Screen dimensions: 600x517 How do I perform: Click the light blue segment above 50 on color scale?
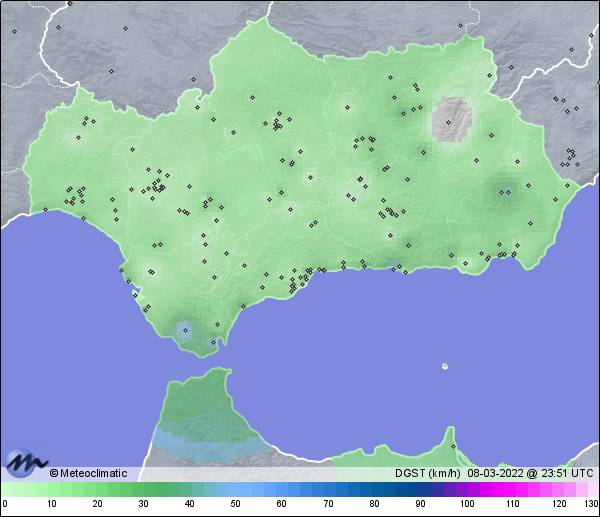pos(235,489)
